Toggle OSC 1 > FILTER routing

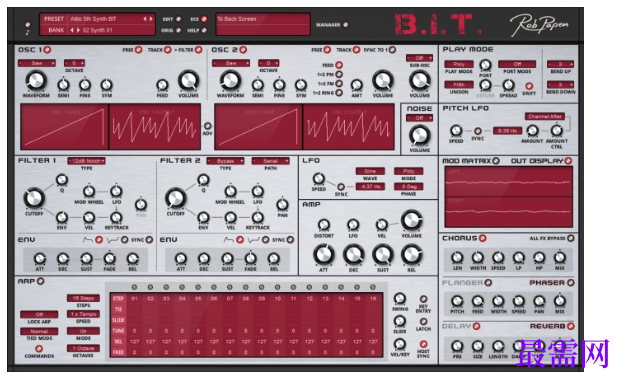(199, 50)
